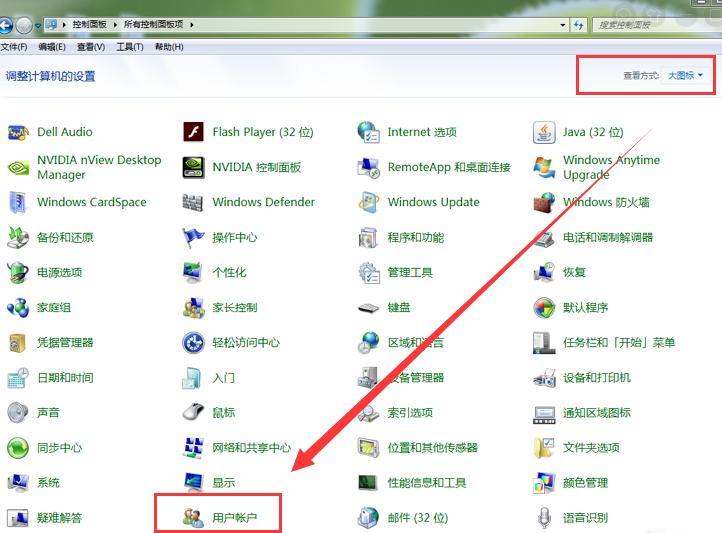Screen dimensions: 722x533
Task: Click the 家长控制 icon
Action: 193,307
